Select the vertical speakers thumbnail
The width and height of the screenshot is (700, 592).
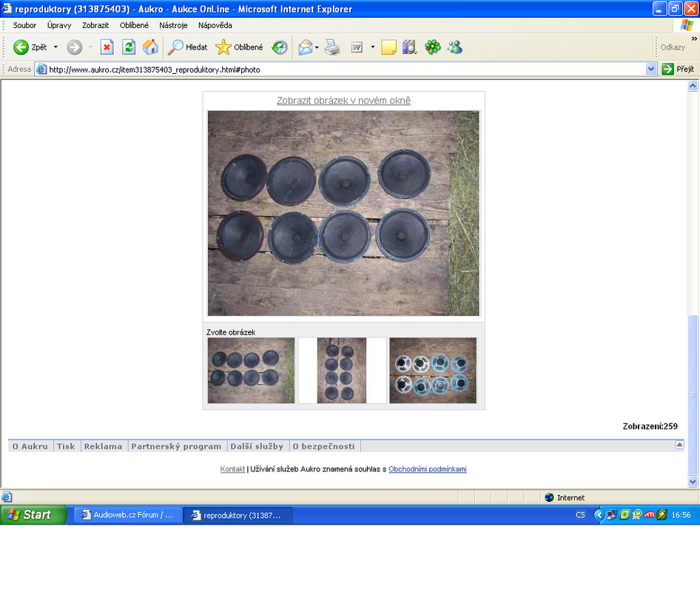tap(342, 371)
